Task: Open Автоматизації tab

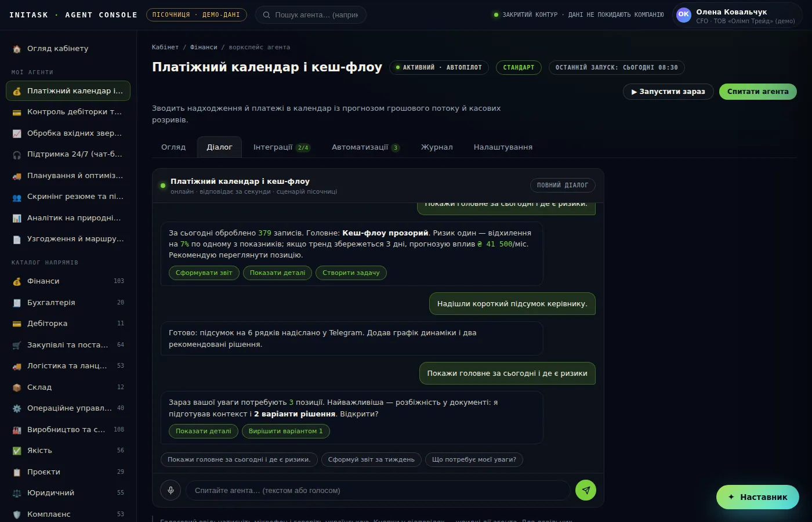Action: [365, 147]
